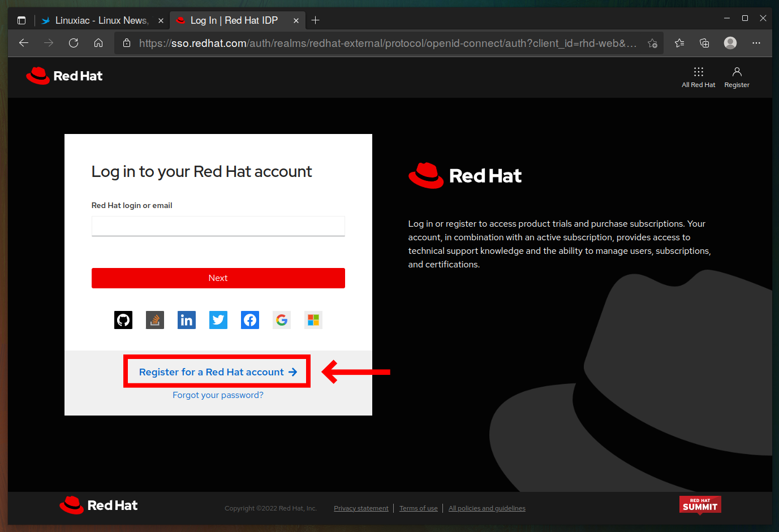
Task: Open the browser settings ellipsis menu
Action: [x=756, y=43]
